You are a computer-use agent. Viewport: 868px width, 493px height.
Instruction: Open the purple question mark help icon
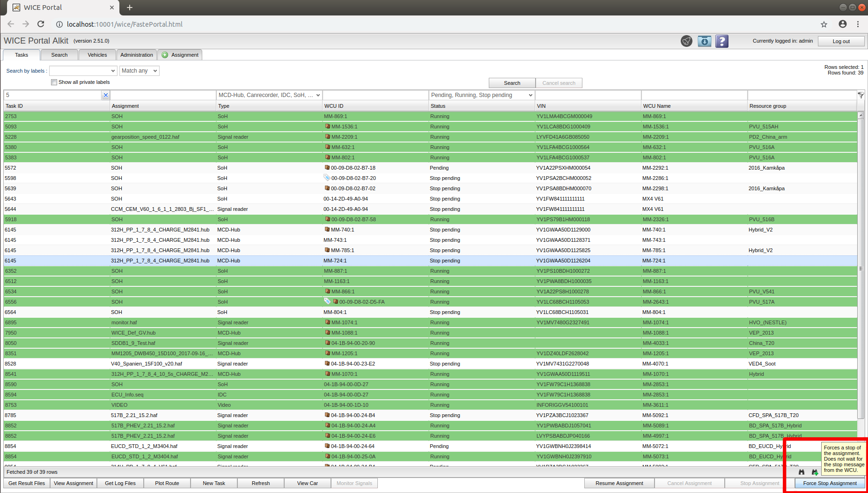(722, 41)
